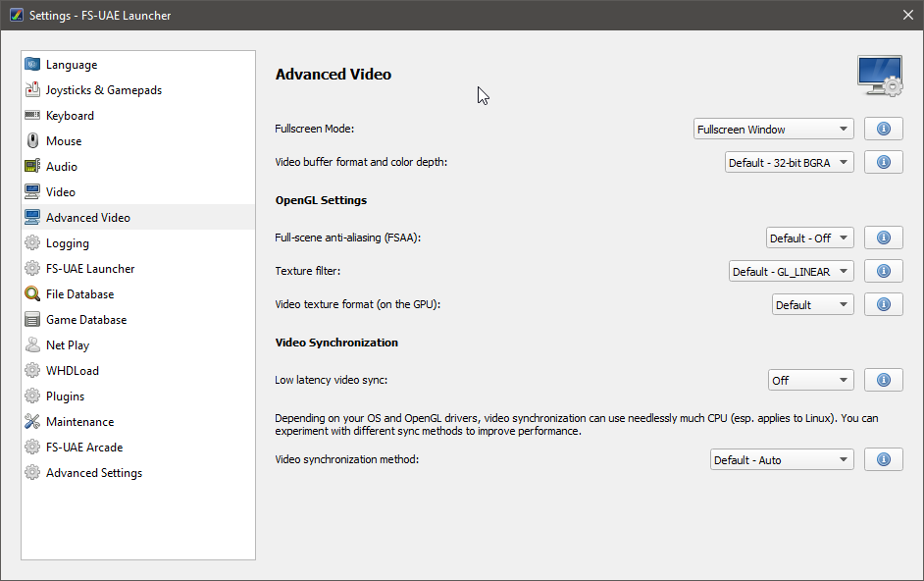Open the Texture filter GL_LINEAR dropdown
The height and width of the screenshot is (581, 924).
pyautogui.click(x=792, y=271)
